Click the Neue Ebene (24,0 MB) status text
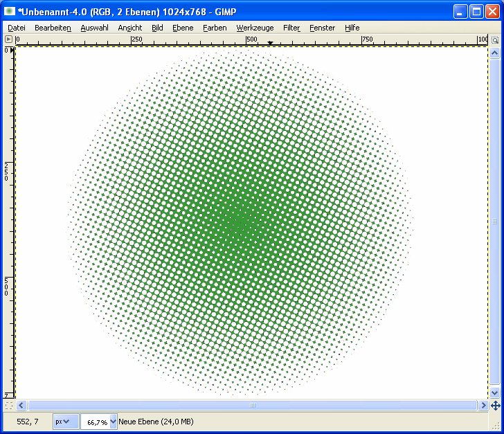 coord(156,422)
